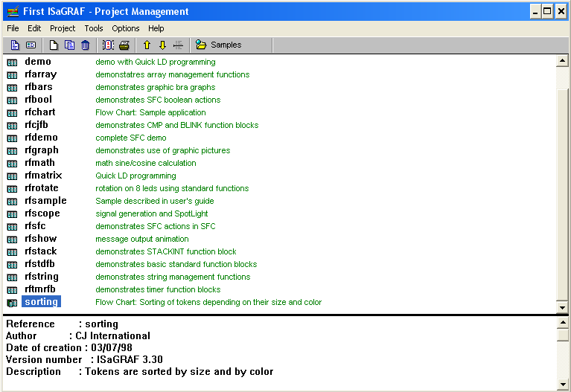Click the icon beside rfbool project

click(12, 100)
